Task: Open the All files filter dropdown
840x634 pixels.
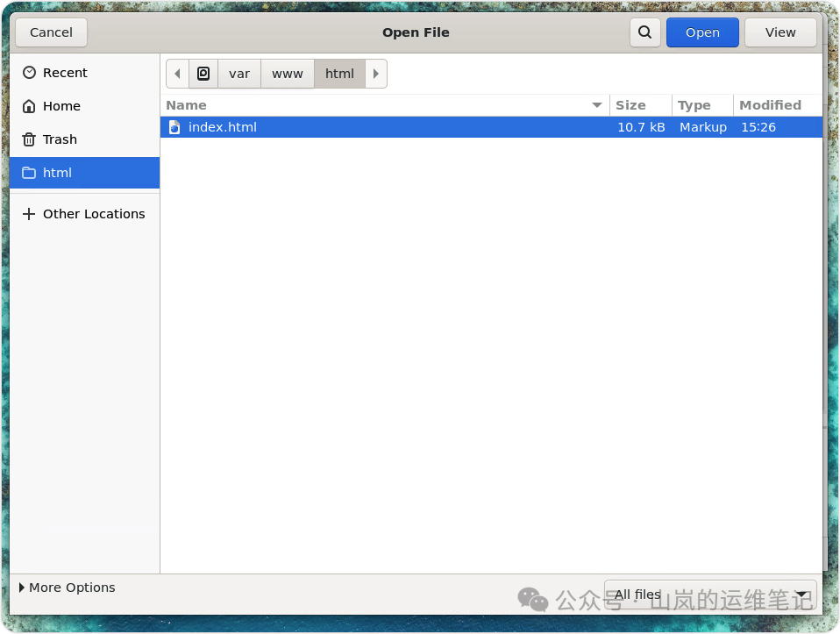Action: coord(710,595)
